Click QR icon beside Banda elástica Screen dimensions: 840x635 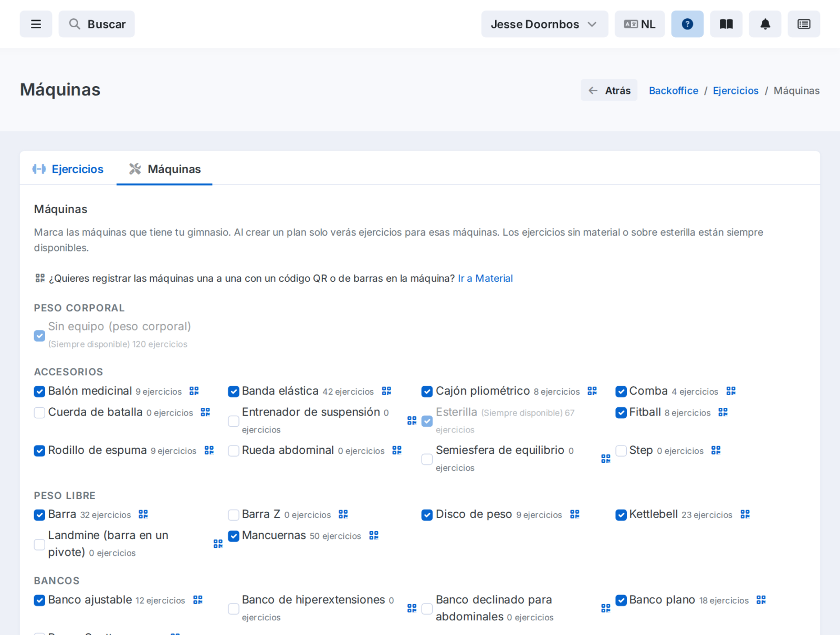pos(386,391)
